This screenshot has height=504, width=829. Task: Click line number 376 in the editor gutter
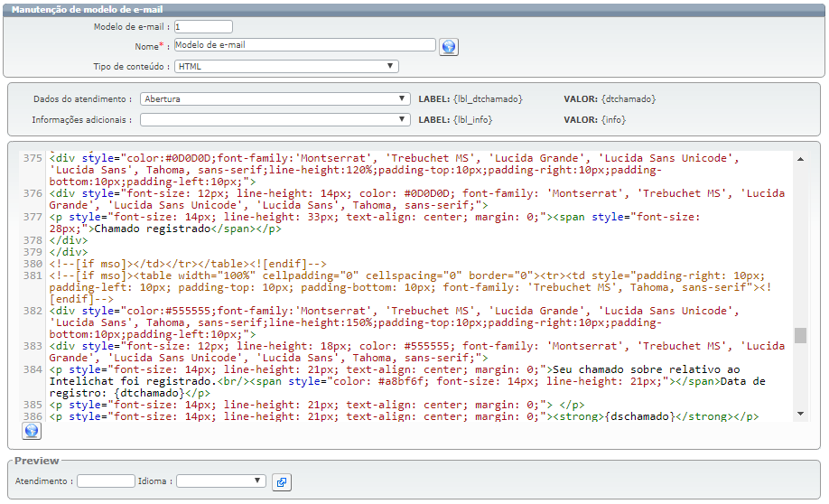[x=33, y=193]
